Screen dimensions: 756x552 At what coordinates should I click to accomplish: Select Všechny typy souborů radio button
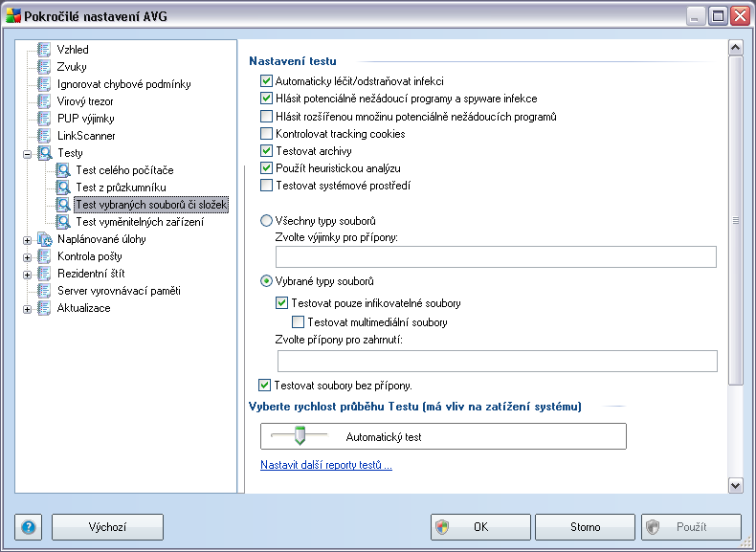click(266, 221)
